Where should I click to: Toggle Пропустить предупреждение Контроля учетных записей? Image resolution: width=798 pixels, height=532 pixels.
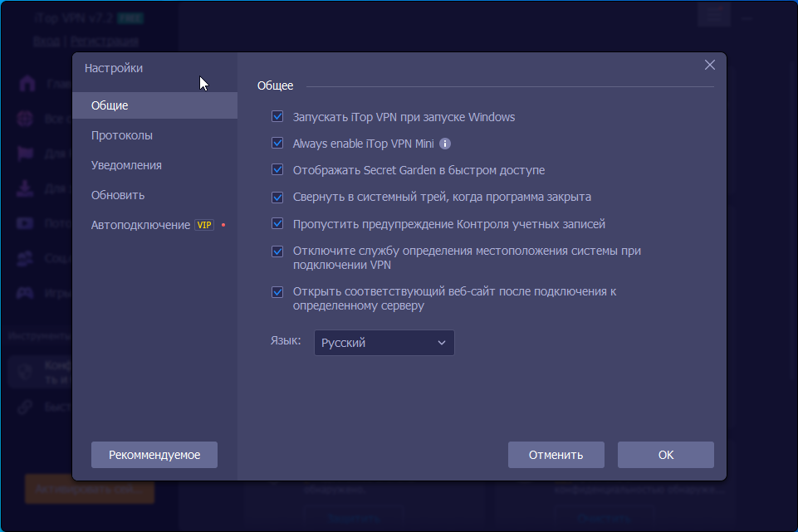[x=278, y=224]
